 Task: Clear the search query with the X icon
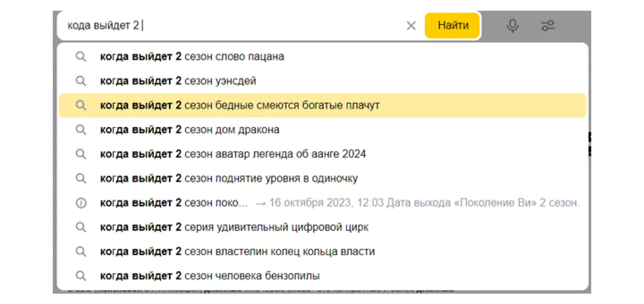[411, 26]
